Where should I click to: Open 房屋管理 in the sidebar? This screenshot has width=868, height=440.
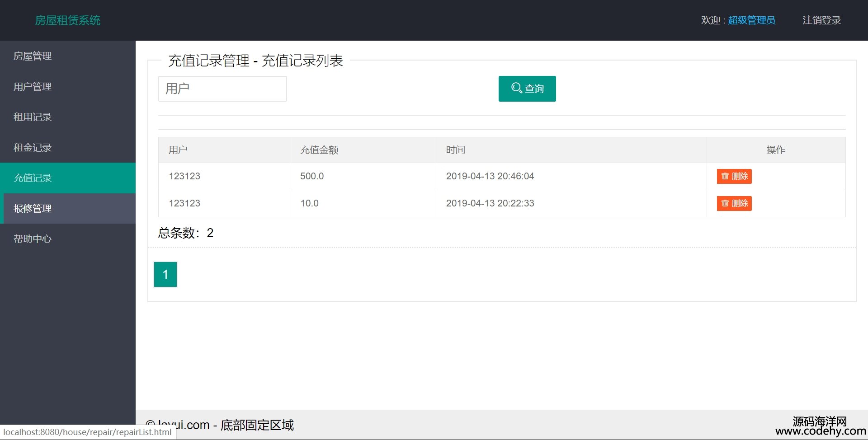coord(33,56)
